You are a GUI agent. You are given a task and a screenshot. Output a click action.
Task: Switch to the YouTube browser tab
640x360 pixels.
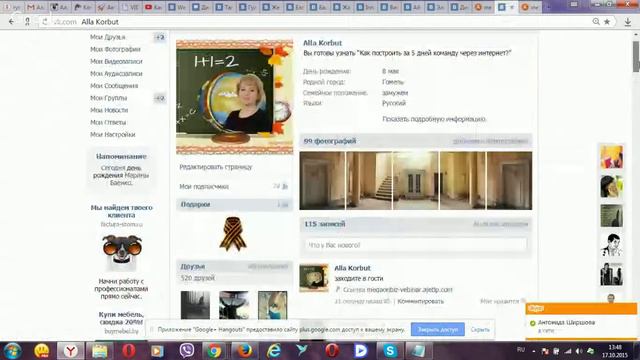(153, 7)
